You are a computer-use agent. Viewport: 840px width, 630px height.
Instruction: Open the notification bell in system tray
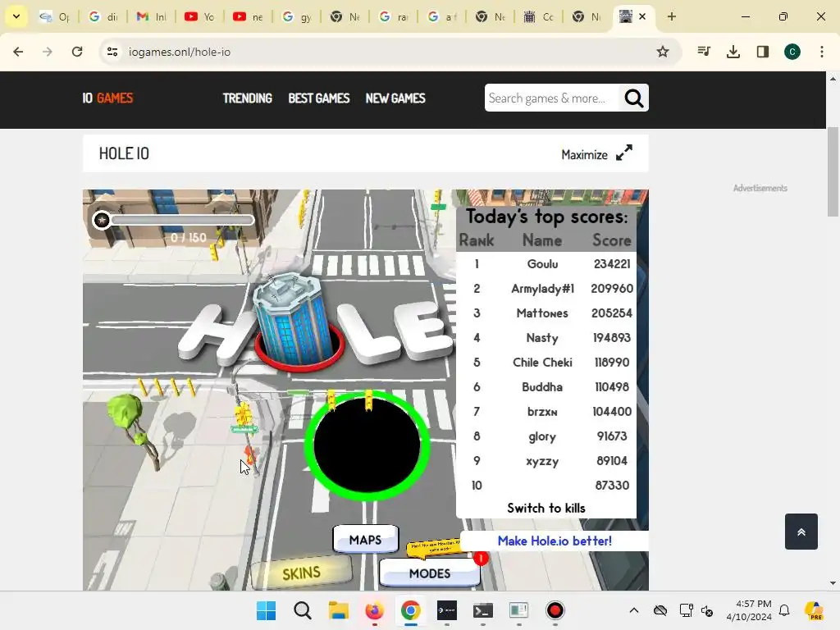point(784,610)
